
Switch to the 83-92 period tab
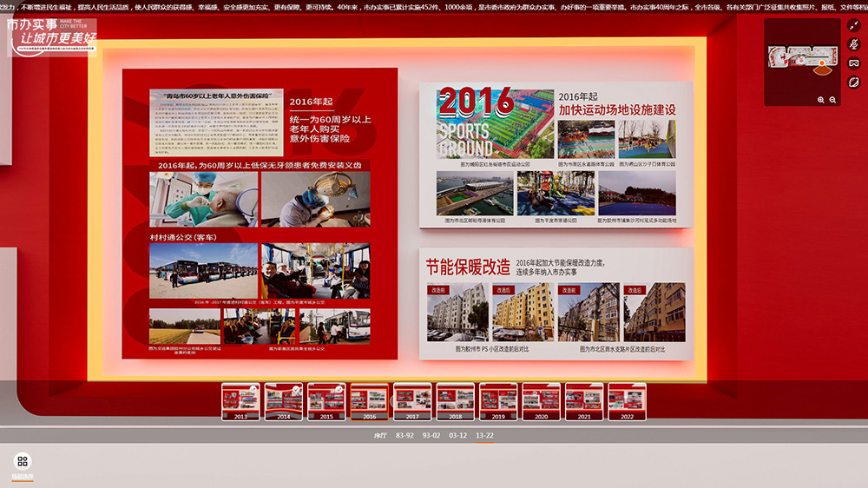[404, 435]
